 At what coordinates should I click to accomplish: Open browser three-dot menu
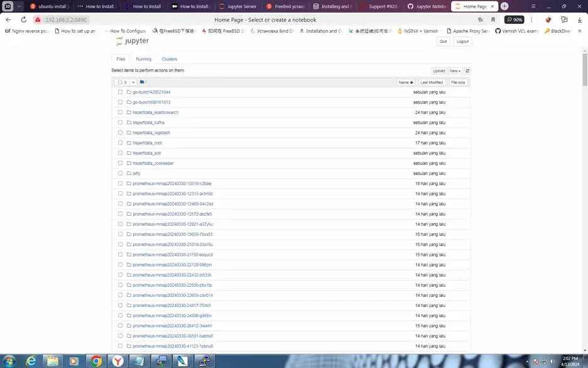tap(531, 20)
